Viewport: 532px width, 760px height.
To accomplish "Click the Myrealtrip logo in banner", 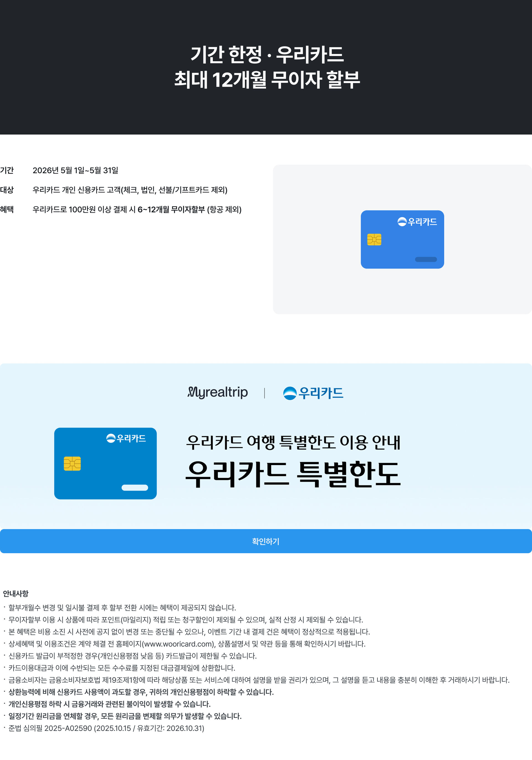I will (218, 392).
